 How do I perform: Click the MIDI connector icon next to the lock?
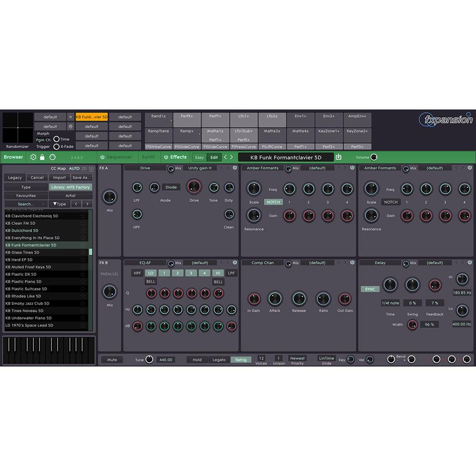click(x=52, y=157)
